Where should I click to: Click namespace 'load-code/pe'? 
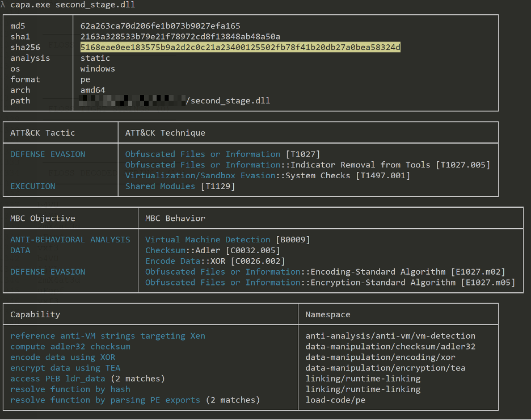(335, 400)
